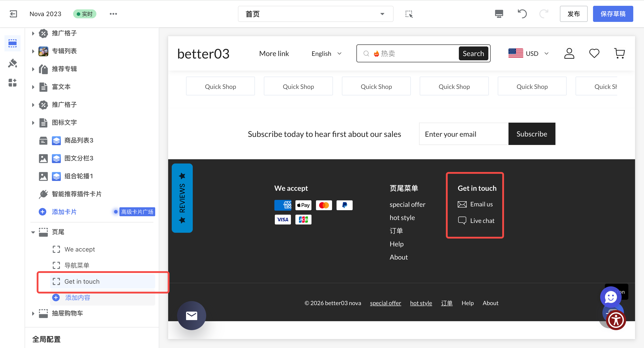This screenshot has width=644, height=348.
Task: Select the We accept footer block
Action: click(x=80, y=249)
